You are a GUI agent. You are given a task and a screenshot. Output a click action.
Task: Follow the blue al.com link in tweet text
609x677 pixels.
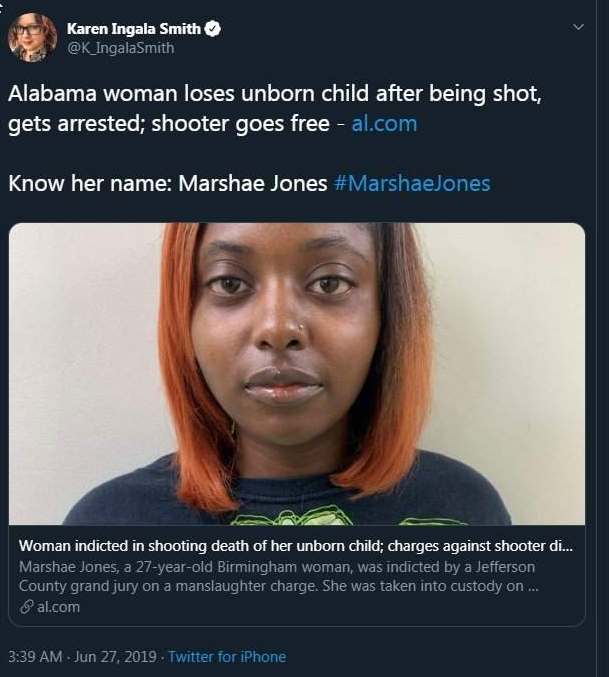tap(384, 124)
